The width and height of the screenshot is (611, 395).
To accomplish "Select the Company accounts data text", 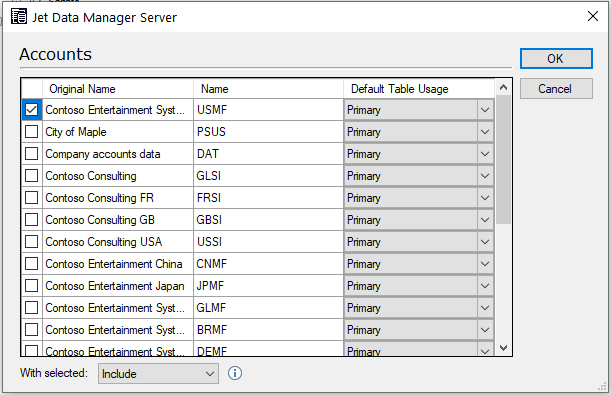I will 102,154.
